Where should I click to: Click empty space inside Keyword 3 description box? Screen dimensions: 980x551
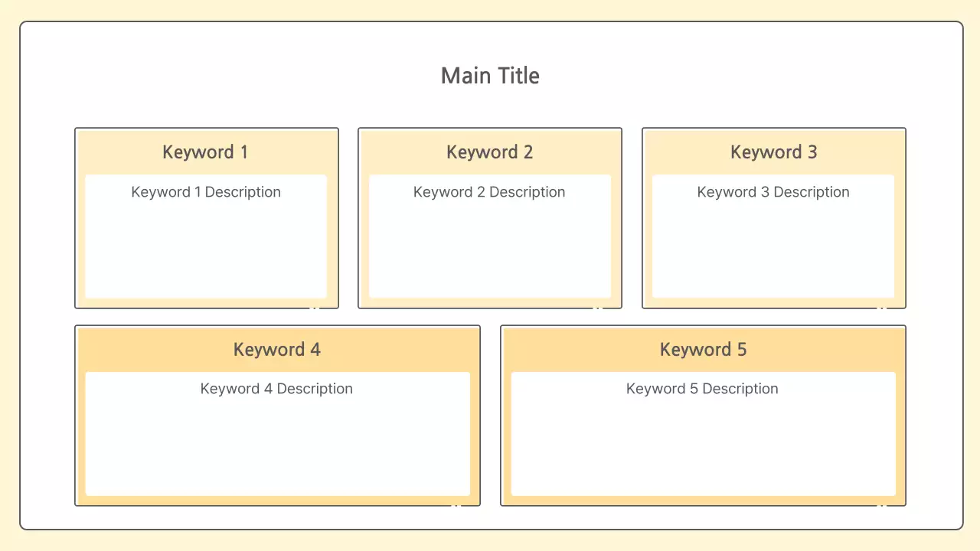tap(773, 253)
